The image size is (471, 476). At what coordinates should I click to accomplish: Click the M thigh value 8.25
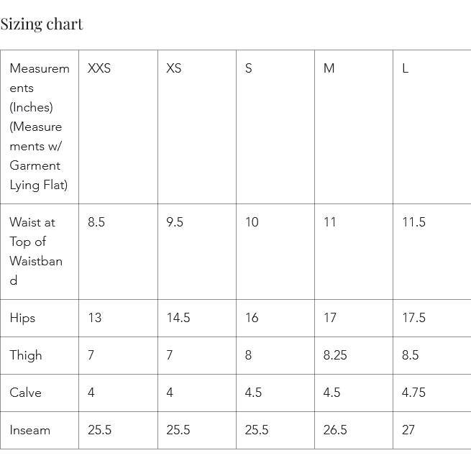click(x=335, y=355)
